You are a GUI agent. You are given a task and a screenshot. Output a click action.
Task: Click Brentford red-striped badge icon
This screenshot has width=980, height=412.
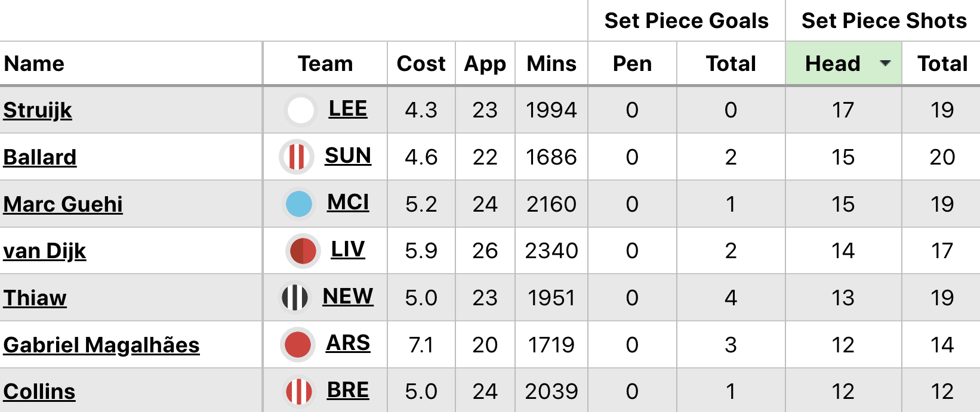tap(299, 392)
